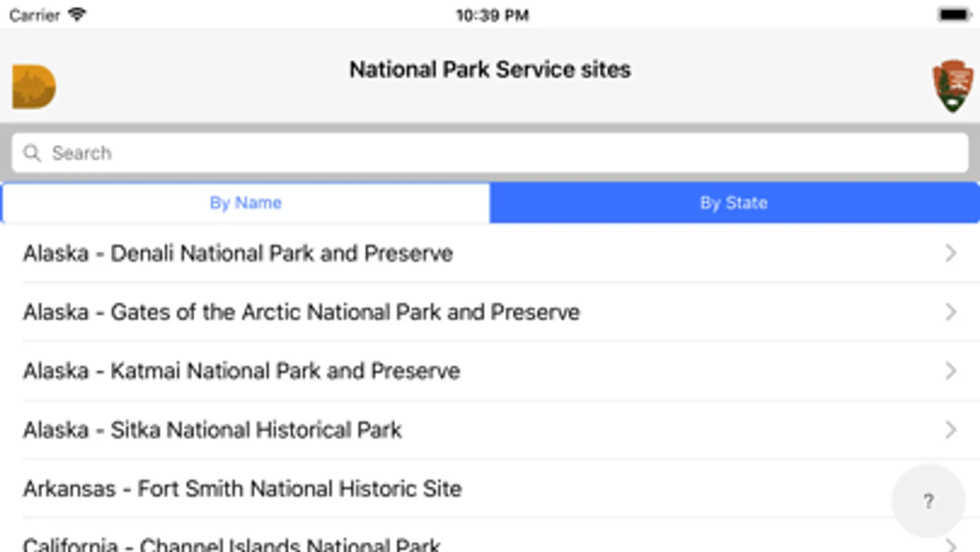This screenshot has width=980, height=552.
Task: Tap the National Park Service arrowhead emblem
Action: (952, 86)
